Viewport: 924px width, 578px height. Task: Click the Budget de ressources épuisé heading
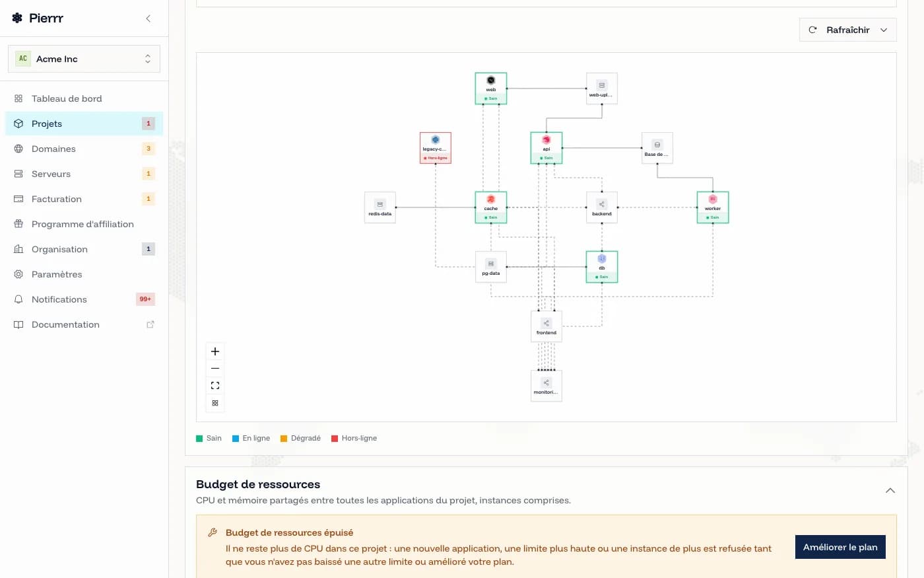click(289, 532)
